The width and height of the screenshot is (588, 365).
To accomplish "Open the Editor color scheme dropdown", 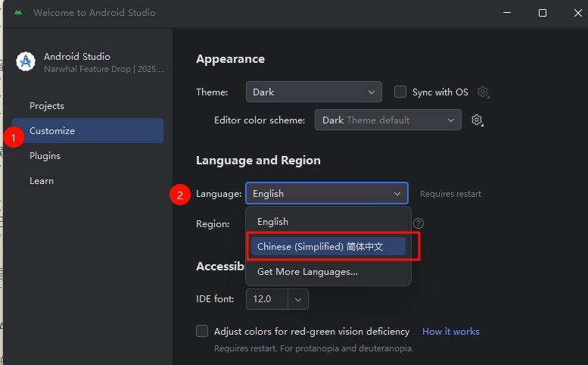I will coord(388,120).
